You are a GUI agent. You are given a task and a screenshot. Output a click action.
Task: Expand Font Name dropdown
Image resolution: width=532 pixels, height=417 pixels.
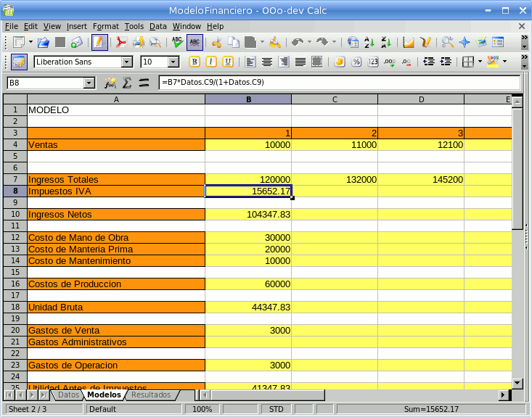pos(127,62)
